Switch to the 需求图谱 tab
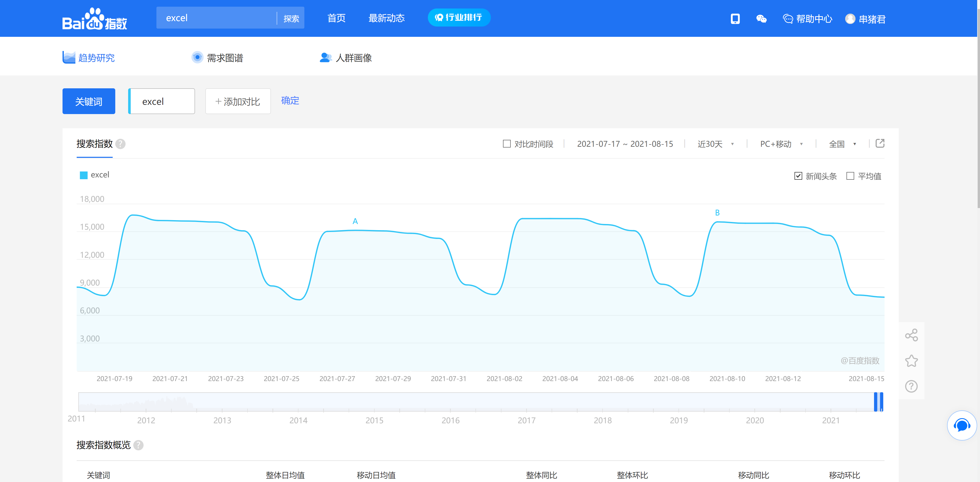 [217, 57]
